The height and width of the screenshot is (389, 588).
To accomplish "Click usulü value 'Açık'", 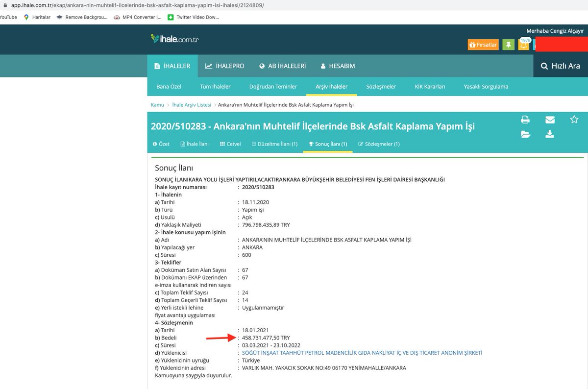I will coord(248,218).
